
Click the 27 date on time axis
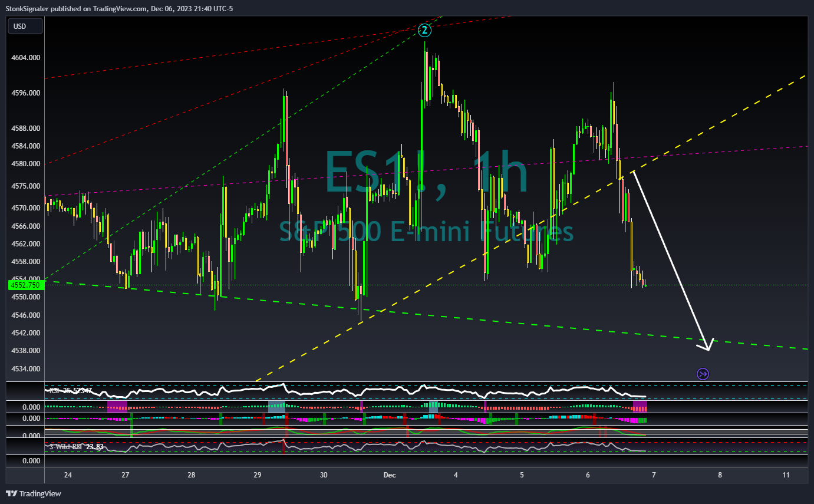(125, 475)
